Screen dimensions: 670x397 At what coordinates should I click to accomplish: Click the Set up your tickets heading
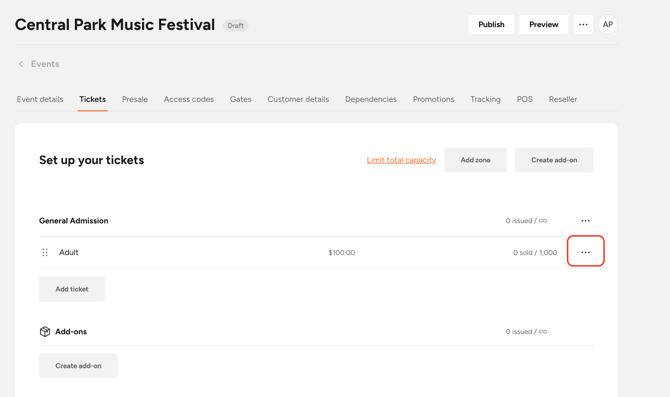pyautogui.click(x=91, y=160)
